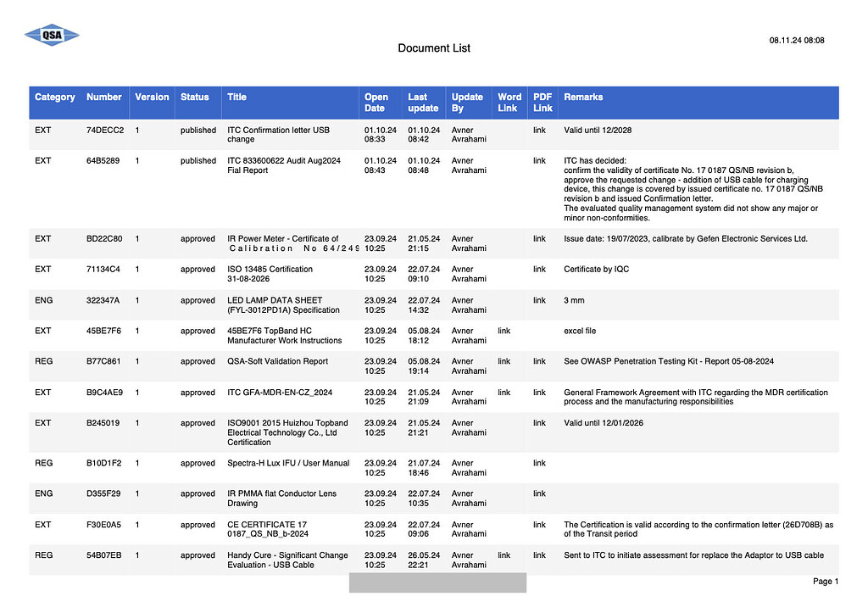Open the PDF link for LED LAMP DATA SHEET
This screenshot has width=868, height=613.
pyautogui.click(x=540, y=300)
